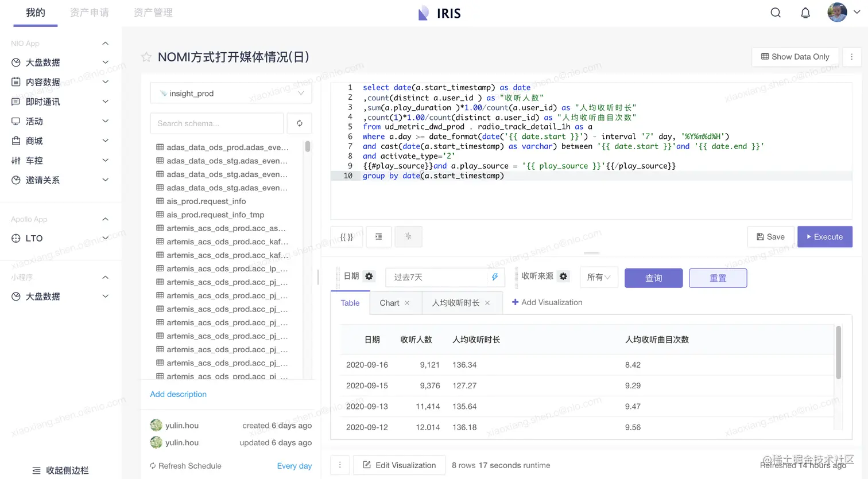Click the editor-results splitter handle
The height and width of the screenshot is (479, 868).
[592, 253]
